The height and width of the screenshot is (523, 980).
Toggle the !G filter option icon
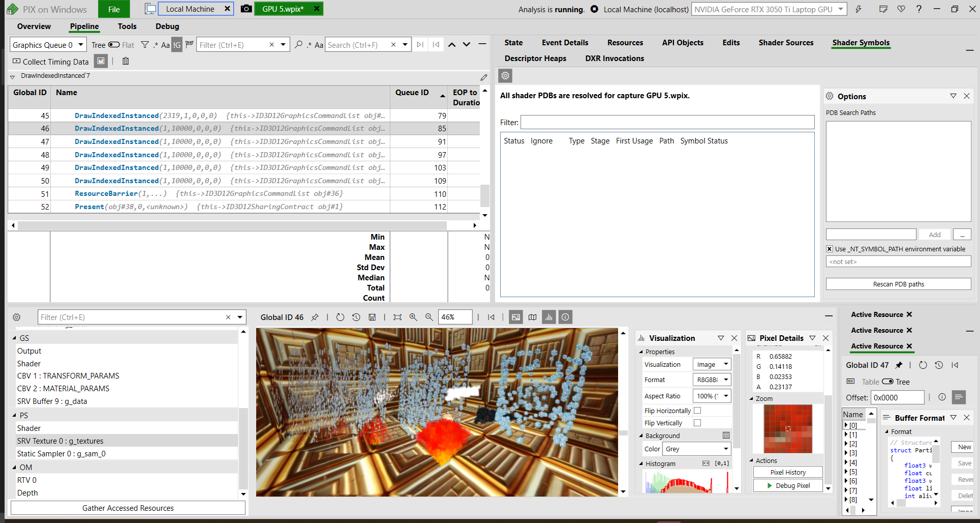[x=176, y=45]
